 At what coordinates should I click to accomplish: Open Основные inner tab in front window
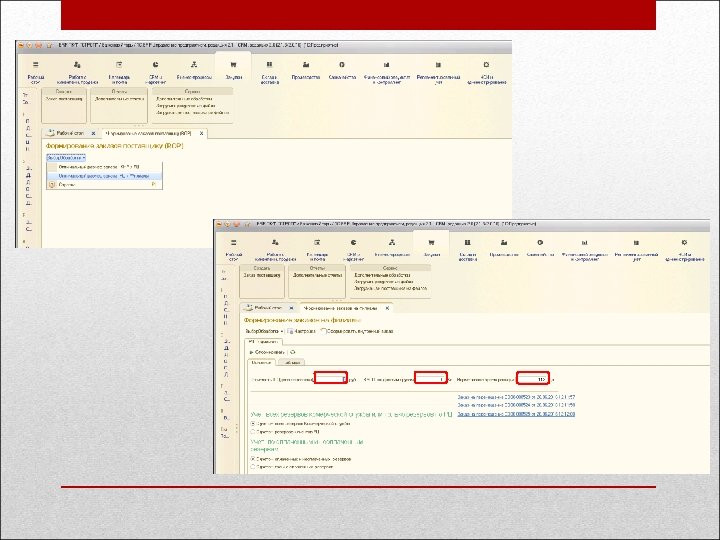[x=261, y=362]
